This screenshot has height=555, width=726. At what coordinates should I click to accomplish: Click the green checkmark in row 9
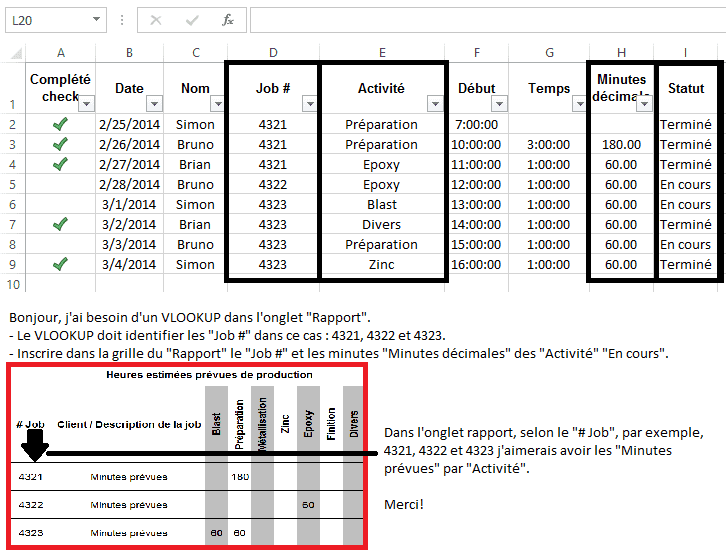60,264
